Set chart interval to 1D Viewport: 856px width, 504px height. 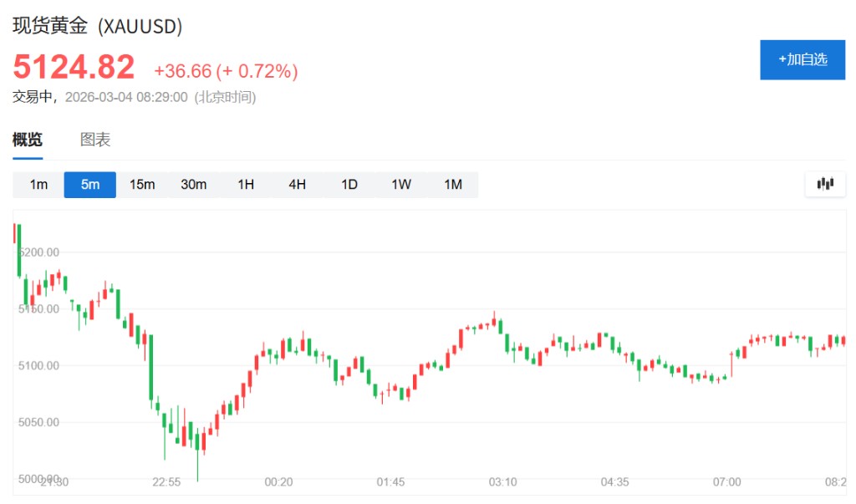pos(349,185)
